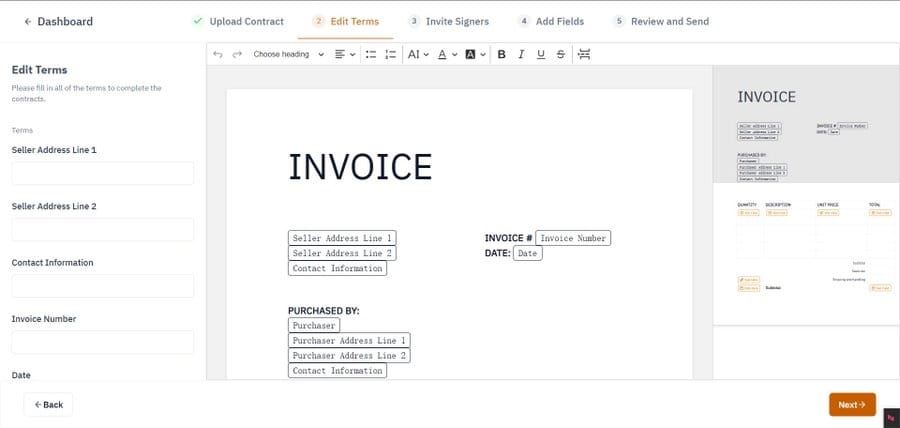Open the font size dropdown
The height and width of the screenshot is (428, 900).
point(418,54)
